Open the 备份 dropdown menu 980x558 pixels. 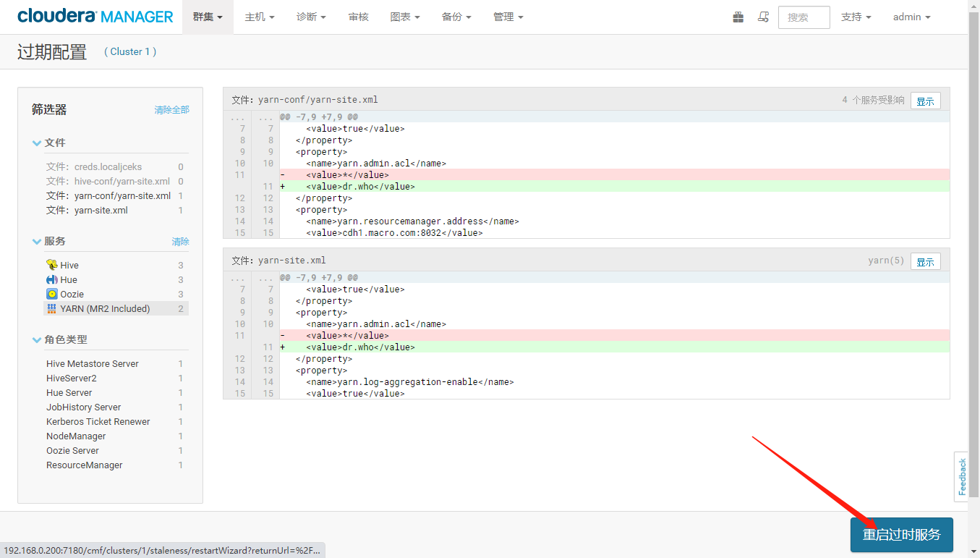456,17
